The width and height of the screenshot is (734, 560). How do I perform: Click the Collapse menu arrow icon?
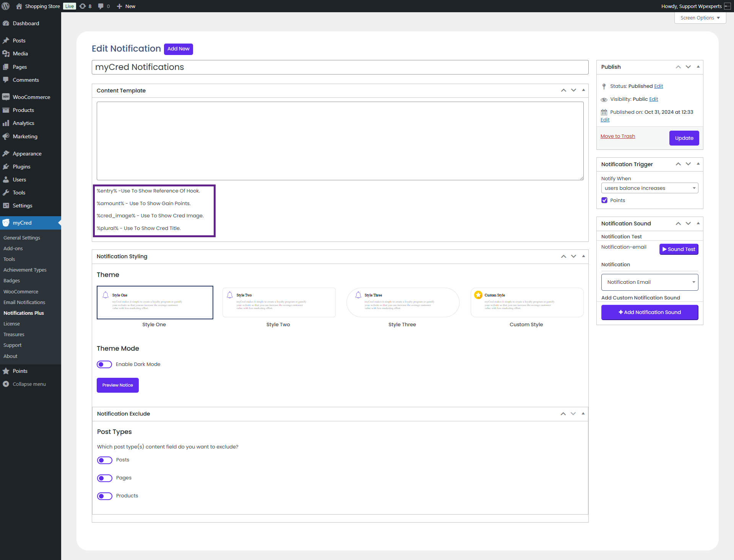tap(6, 384)
